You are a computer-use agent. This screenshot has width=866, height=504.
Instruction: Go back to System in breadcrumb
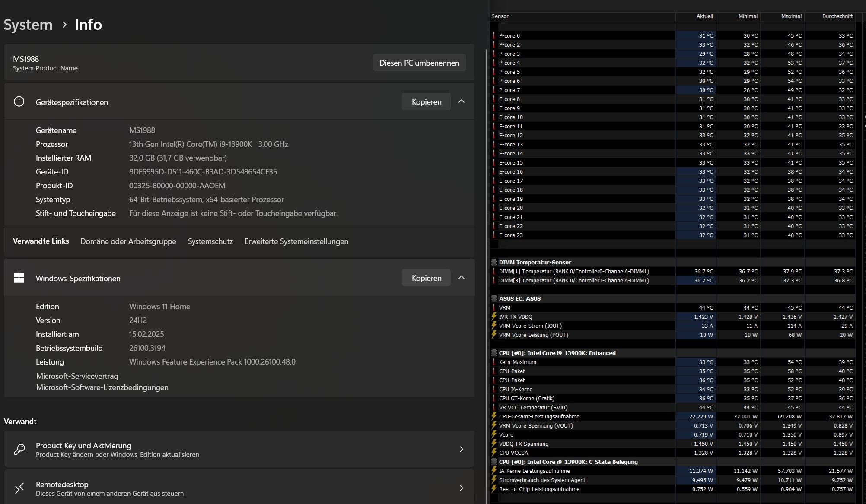[28, 25]
